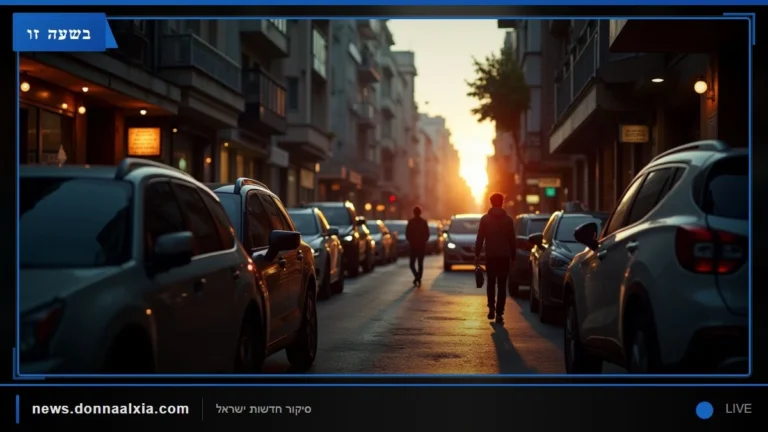Image resolution: width=768 pixels, height=432 pixels.
Task: Select the 'סיקור חדשות ישראל' caption
Action: coord(264,409)
